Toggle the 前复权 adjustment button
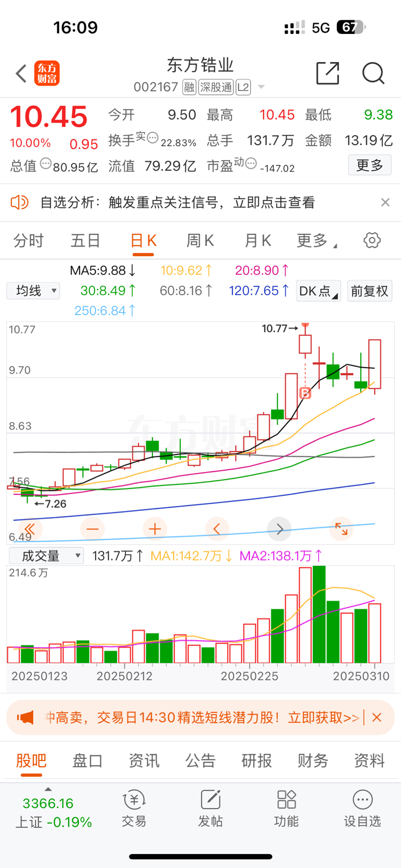401x868 pixels. 370,291
